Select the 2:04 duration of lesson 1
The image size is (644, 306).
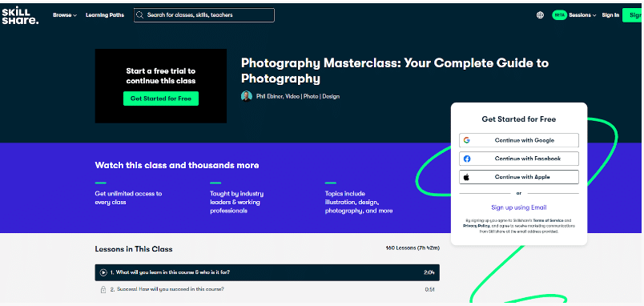(429, 272)
